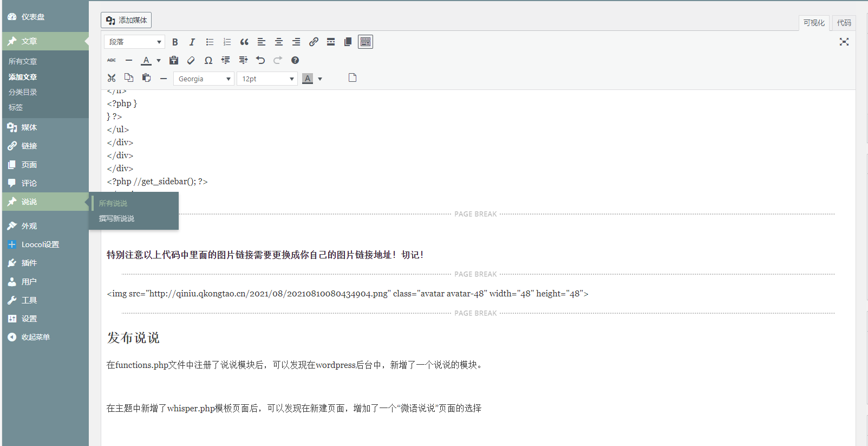Viewport: 868px width, 446px height.
Task: Toggle bold formatting in editor toolbar
Action: coord(175,42)
